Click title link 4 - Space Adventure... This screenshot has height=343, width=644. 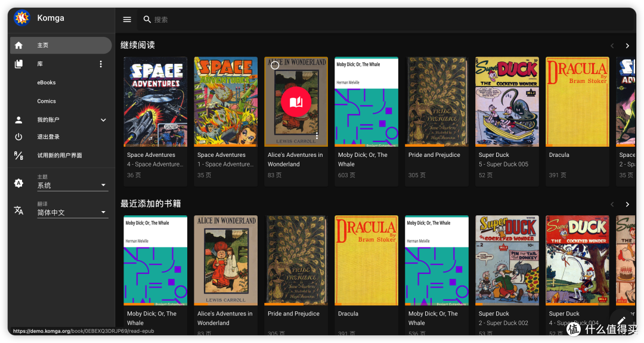click(x=155, y=164)
